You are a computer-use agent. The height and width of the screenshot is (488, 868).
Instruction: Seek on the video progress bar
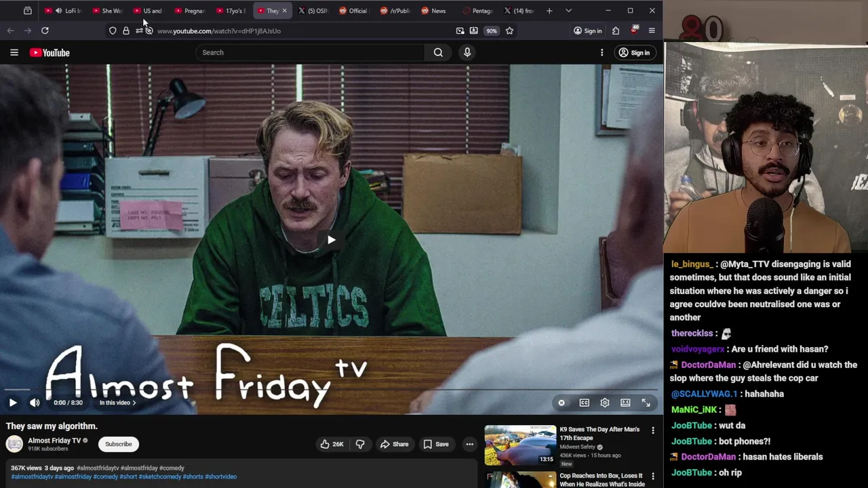pyautogui.click(x=331, y=390)
